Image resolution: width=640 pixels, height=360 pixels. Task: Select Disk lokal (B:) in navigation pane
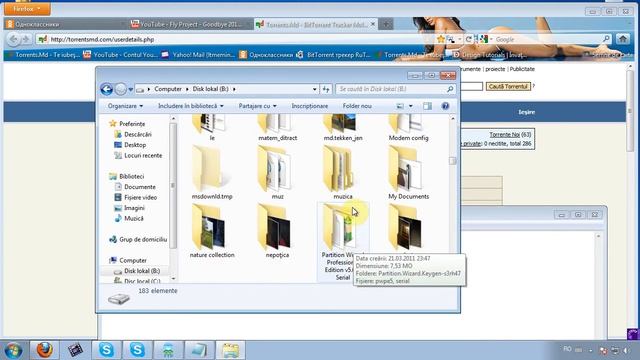click(x=137, y=271)
